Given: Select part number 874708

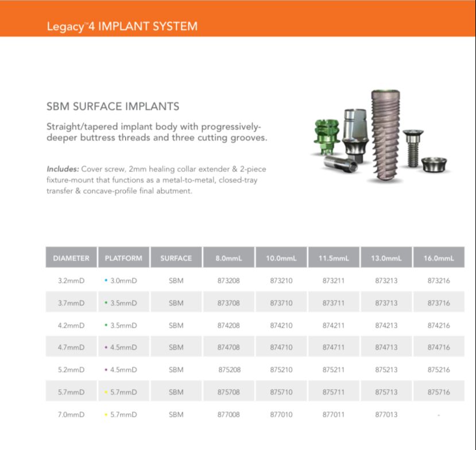Looking at the screenshot, I should (229, 347).
